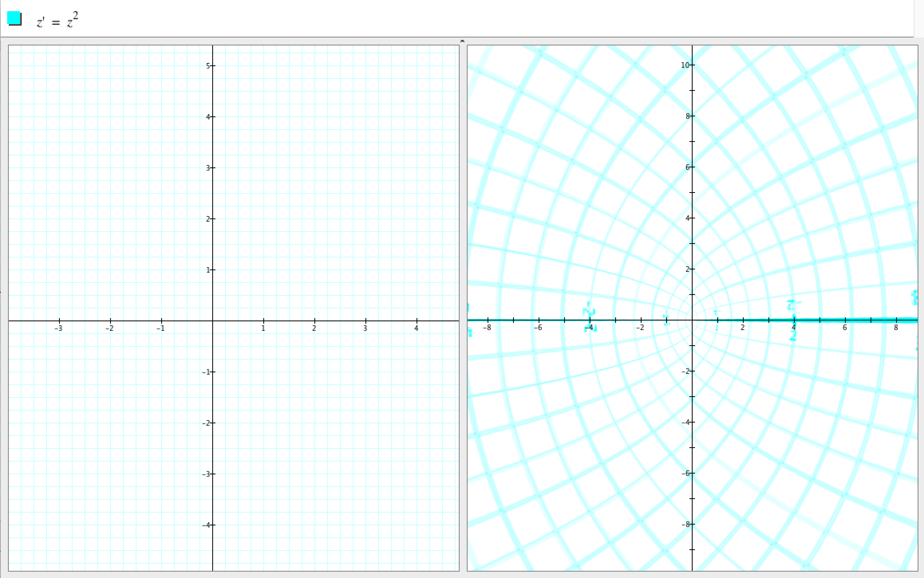924x578 pixels.
Task: Click tick label 2 on left vertical axis
Action: pos(208,219)
